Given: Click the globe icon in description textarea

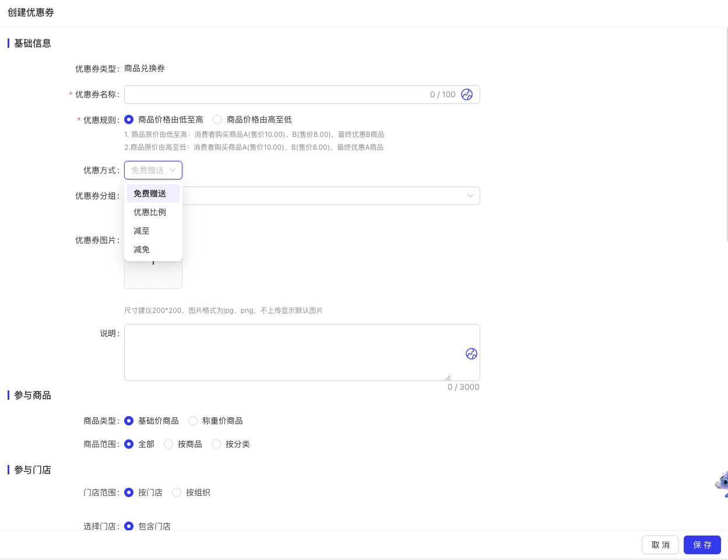Looking at the screenshot, I should (472, 354).
